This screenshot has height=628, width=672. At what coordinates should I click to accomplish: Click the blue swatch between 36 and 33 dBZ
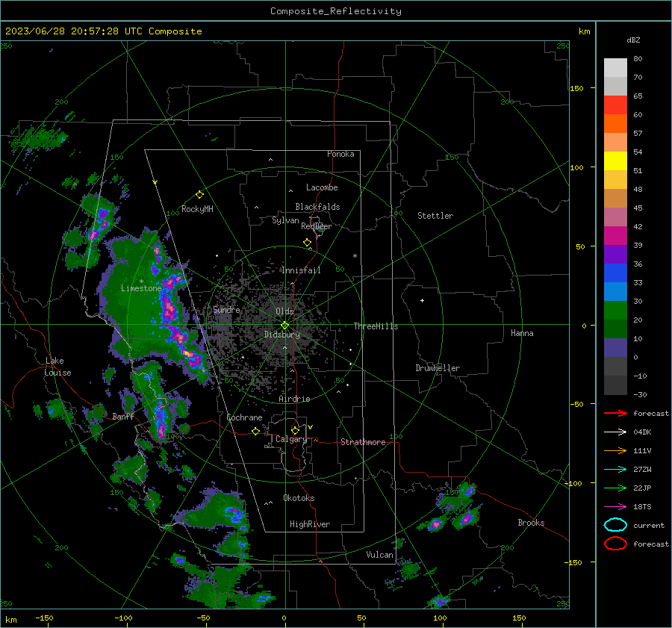point(615,273)
